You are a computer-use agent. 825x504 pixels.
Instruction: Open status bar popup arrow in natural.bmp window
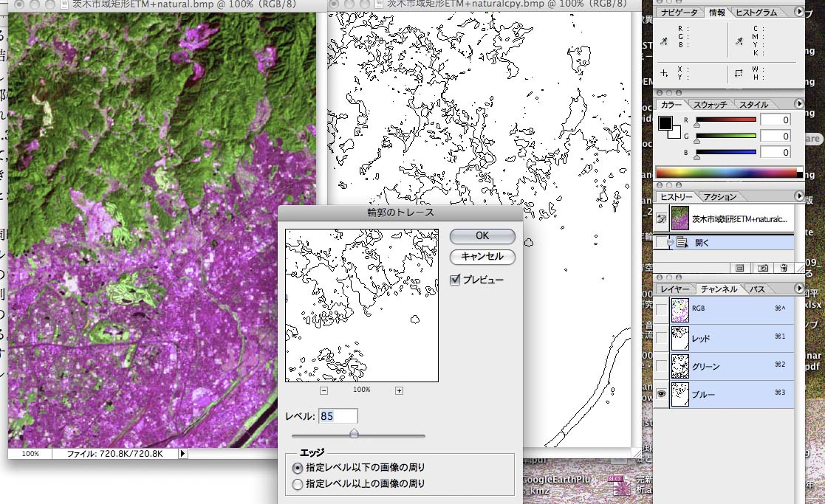coord(182,453)
